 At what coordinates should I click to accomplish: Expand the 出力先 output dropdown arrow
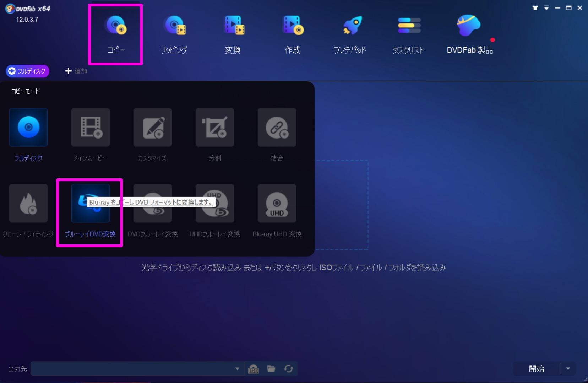pos(237,369)
